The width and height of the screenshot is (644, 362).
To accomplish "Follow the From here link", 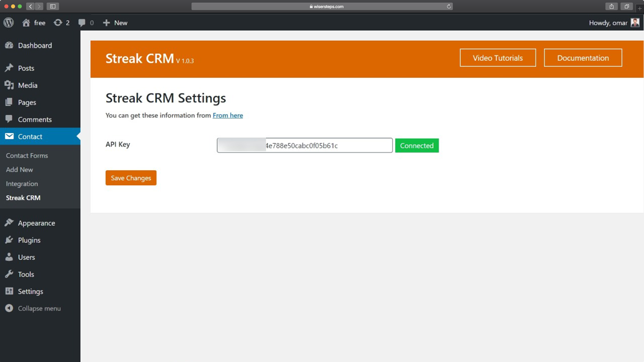I will coord(228,115).
